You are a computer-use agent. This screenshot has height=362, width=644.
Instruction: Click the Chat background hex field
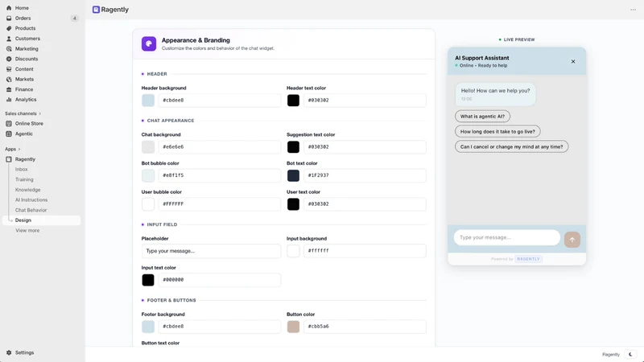[x=220, y=147]
